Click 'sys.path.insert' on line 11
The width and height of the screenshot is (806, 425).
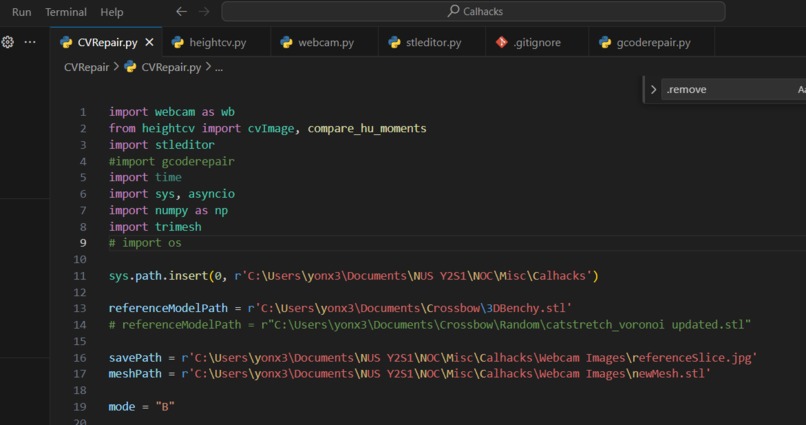[x=158, y=276]
